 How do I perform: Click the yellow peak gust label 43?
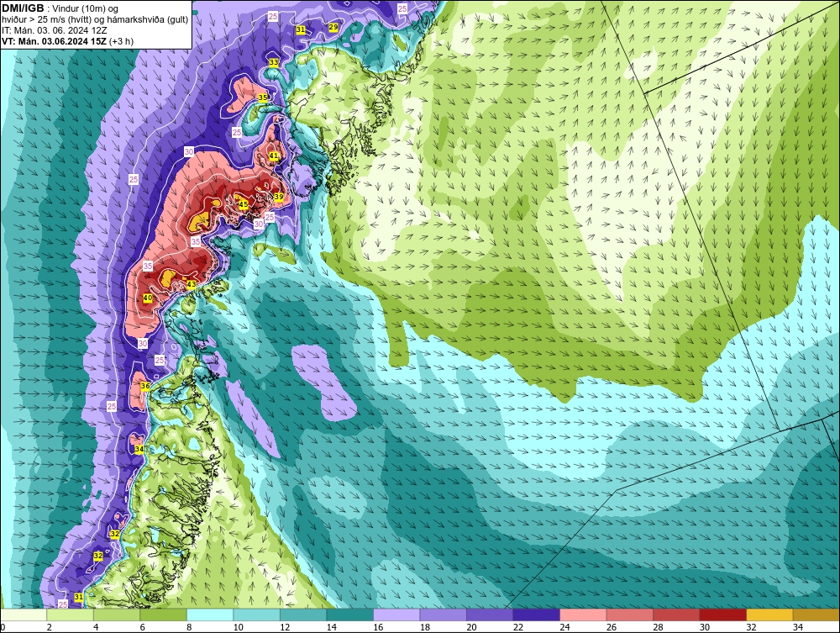coord(192,284)
